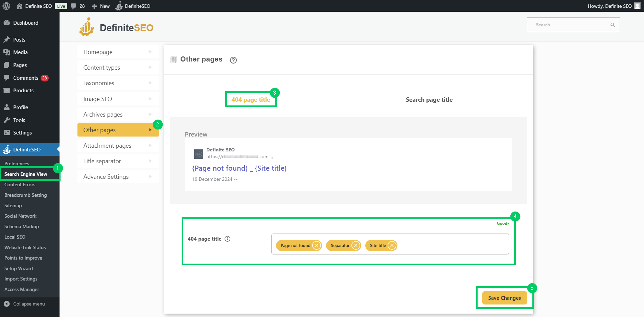
Task: Open Access Manager submenu item
Action: [22, 289]
